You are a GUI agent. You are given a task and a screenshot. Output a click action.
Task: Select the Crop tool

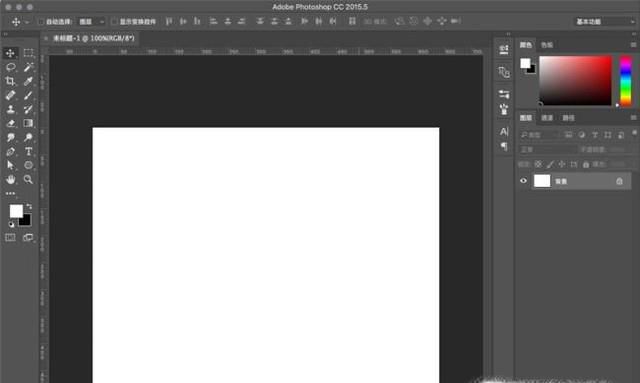(x=10, y=81)
